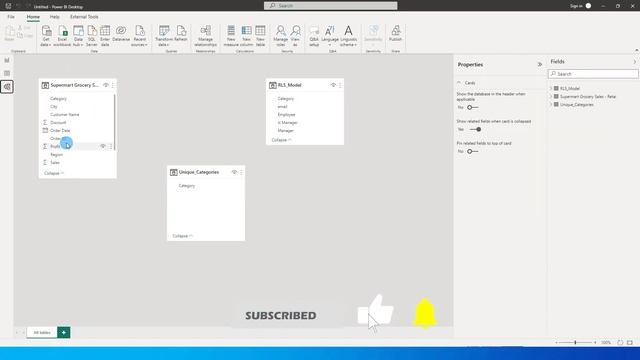Click Sign in at top right
This screenshot has width=640, height=360.
pos(576,6)
